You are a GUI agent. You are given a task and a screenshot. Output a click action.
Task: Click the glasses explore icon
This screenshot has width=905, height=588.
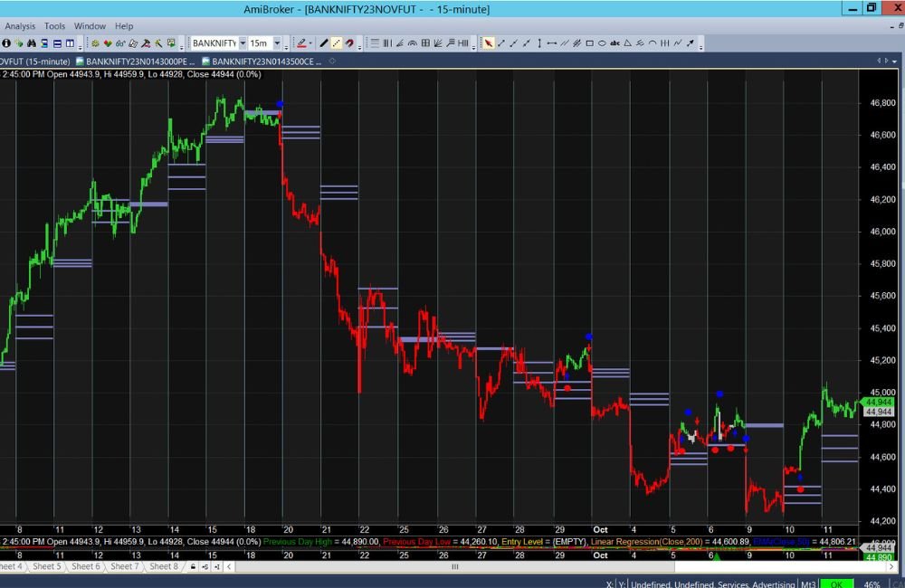coord(120,43)
